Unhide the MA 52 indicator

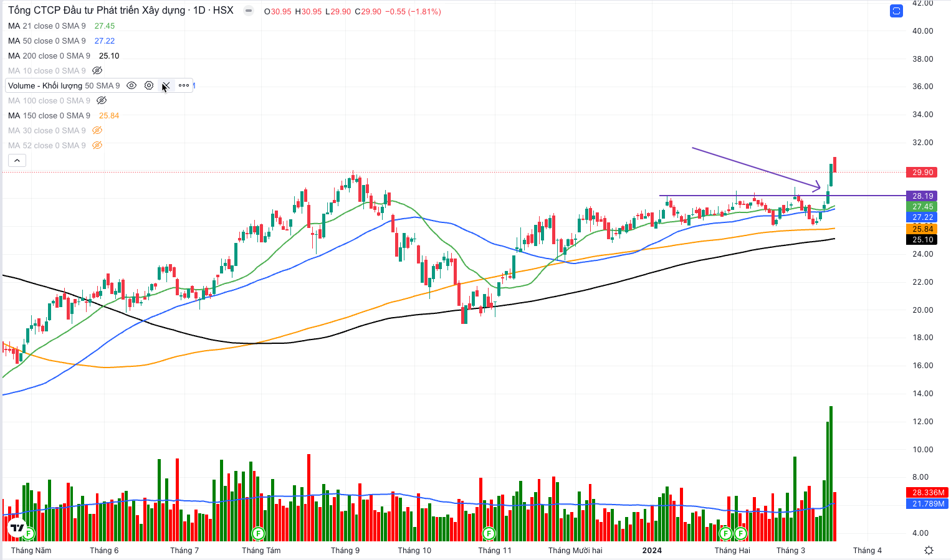(x=97, y=145)
